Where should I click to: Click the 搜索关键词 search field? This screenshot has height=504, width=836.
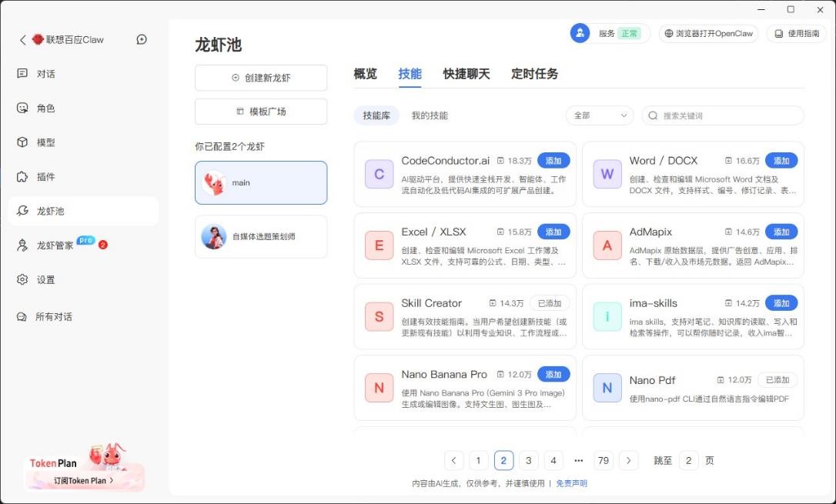pos(723,115)
